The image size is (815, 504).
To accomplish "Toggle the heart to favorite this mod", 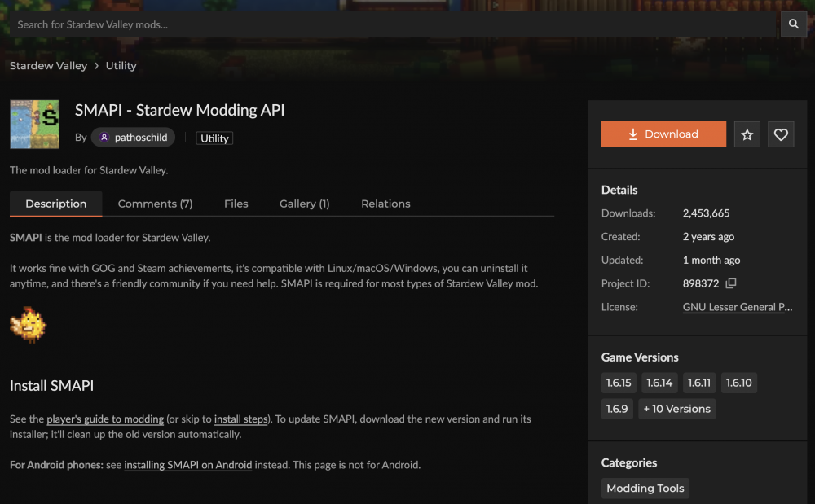I will (780, 134).
